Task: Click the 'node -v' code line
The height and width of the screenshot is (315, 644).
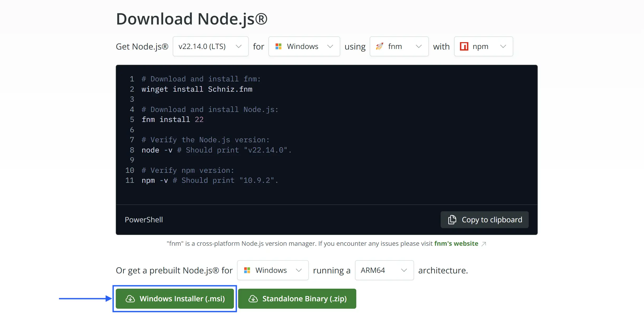Action: click(217, 150)
